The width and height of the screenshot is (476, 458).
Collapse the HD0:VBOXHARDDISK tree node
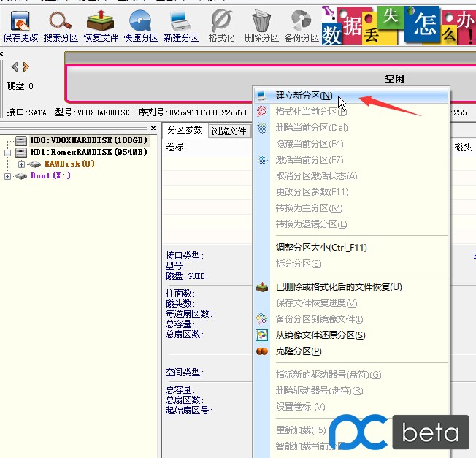(8, 140)
